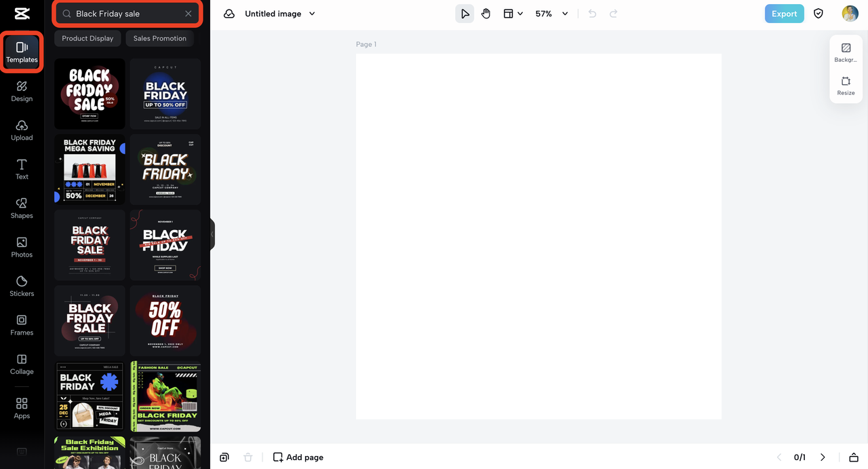Select the green Fashion Sale sneaker template
Screen dimensions: 868x469
165,396
